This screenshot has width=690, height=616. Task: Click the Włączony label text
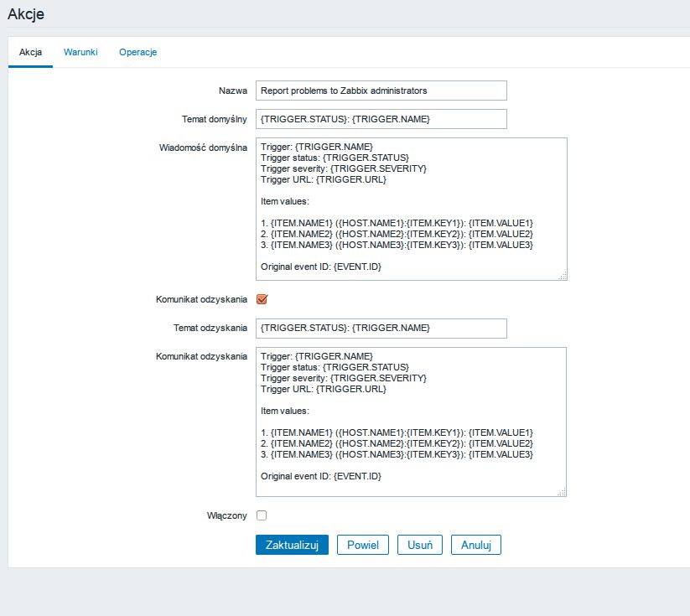tap(226, 515)
